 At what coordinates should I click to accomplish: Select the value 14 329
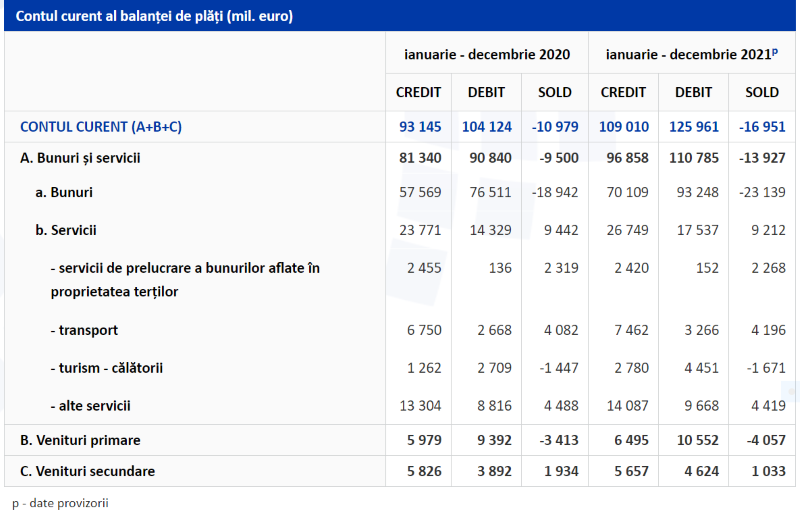[x=490, y=230]
